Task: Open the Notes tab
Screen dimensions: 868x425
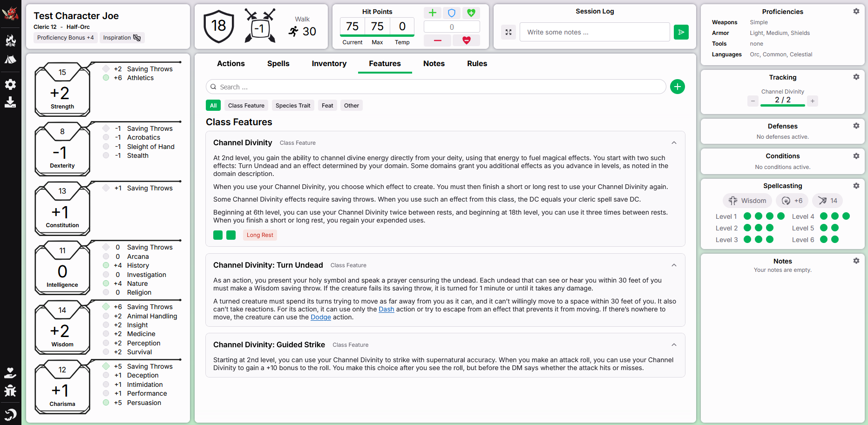Action: pos(434,64)
